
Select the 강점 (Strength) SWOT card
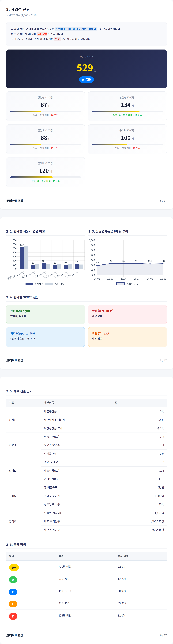[x=45, y=314]
